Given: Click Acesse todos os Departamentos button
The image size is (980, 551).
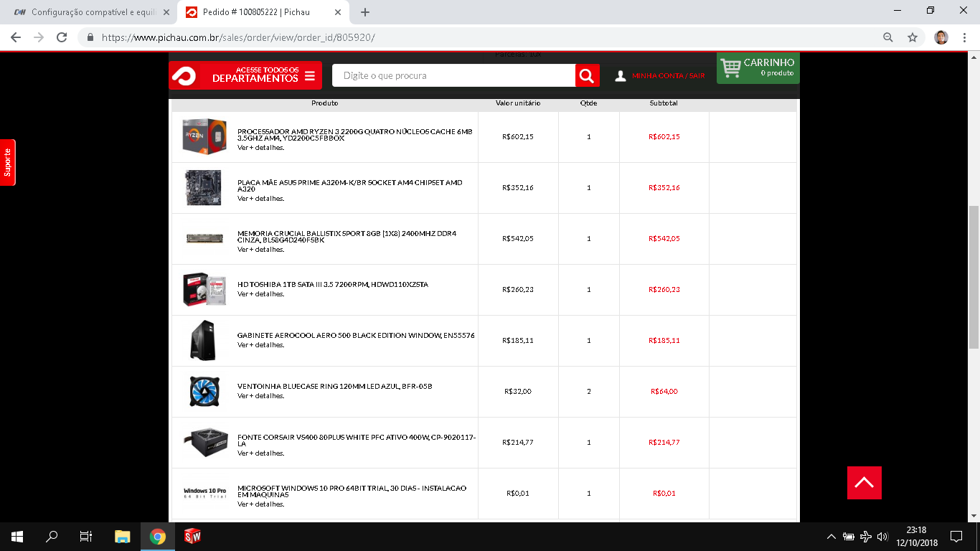Looking at the screenshot, I should tap(245, 75).
